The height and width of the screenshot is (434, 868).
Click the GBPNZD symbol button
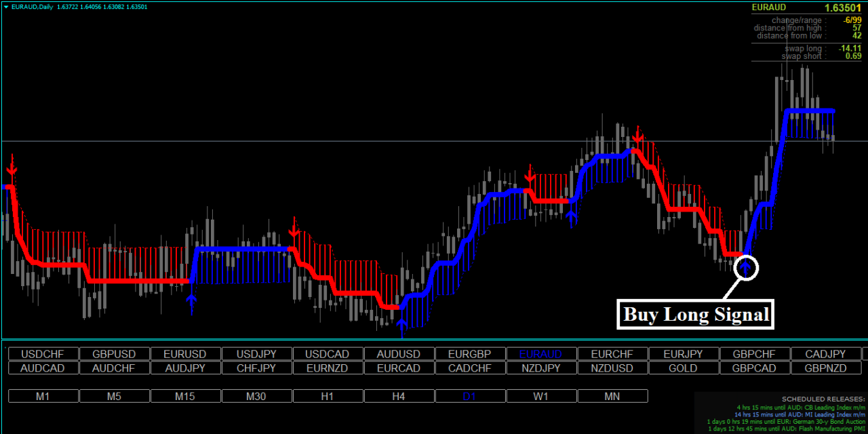pyautogui.click(x=826, y=368)
